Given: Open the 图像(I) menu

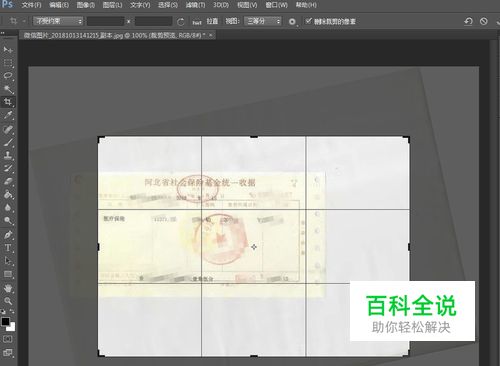Looking at the screenshot, I should pyautogui.click(x=86, y=5).
